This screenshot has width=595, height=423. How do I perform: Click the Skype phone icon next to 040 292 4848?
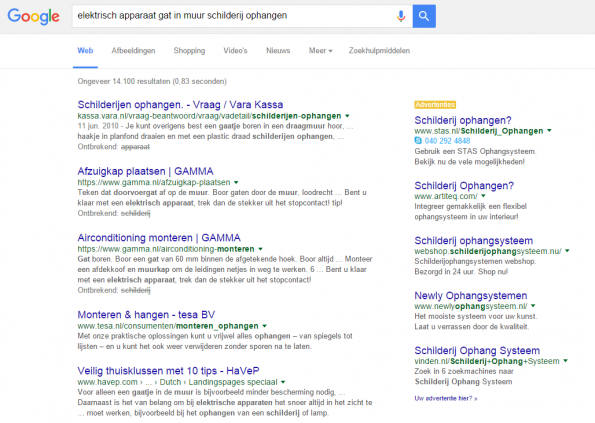tap(418, 141)
